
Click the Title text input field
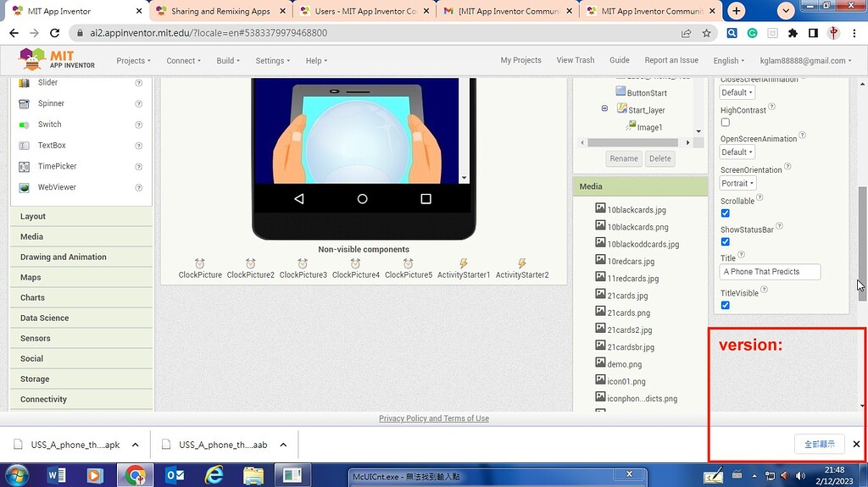coord(770,272)
